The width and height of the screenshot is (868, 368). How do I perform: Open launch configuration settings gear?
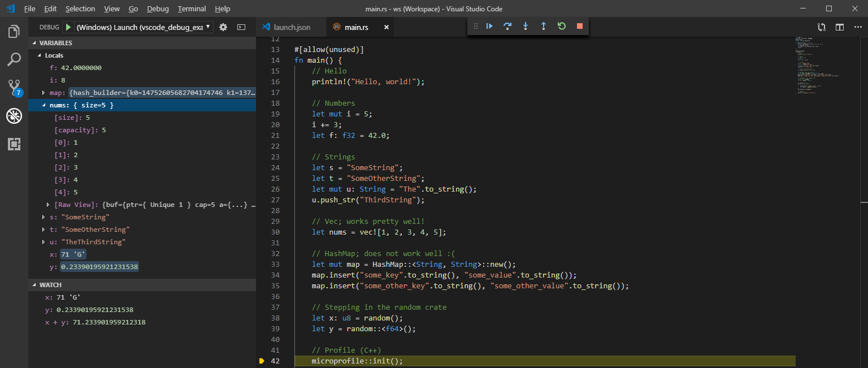[x=223, y=26]
